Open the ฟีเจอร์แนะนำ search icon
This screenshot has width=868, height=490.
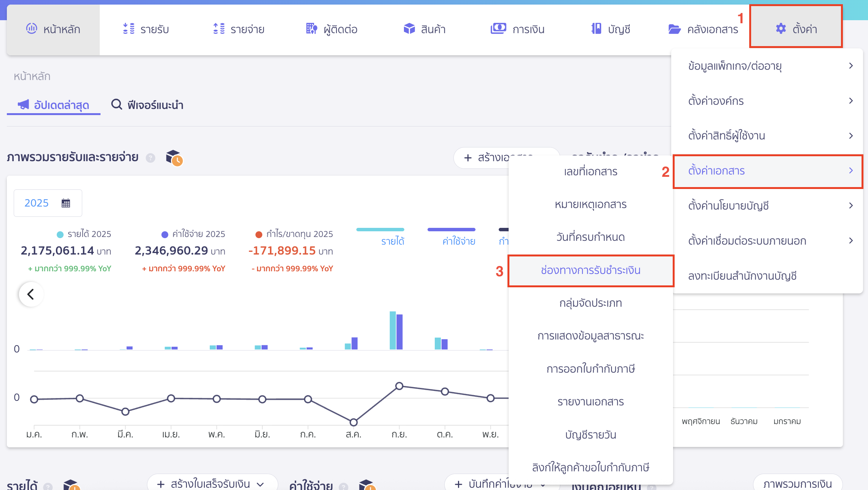click(x=116, y=105)
